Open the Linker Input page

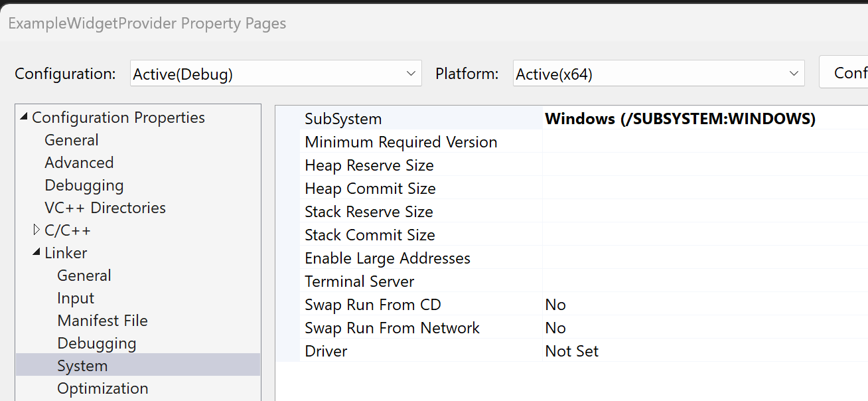(x=75, y=297)
